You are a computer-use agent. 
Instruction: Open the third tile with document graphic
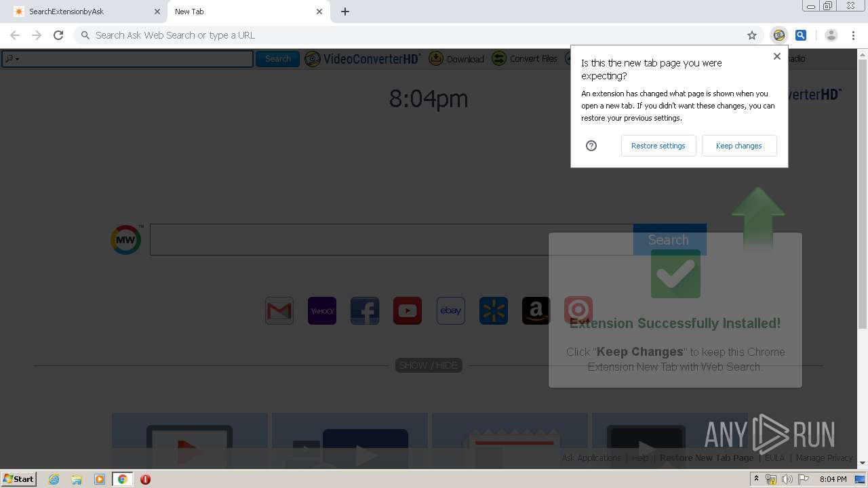pos(510,441)
